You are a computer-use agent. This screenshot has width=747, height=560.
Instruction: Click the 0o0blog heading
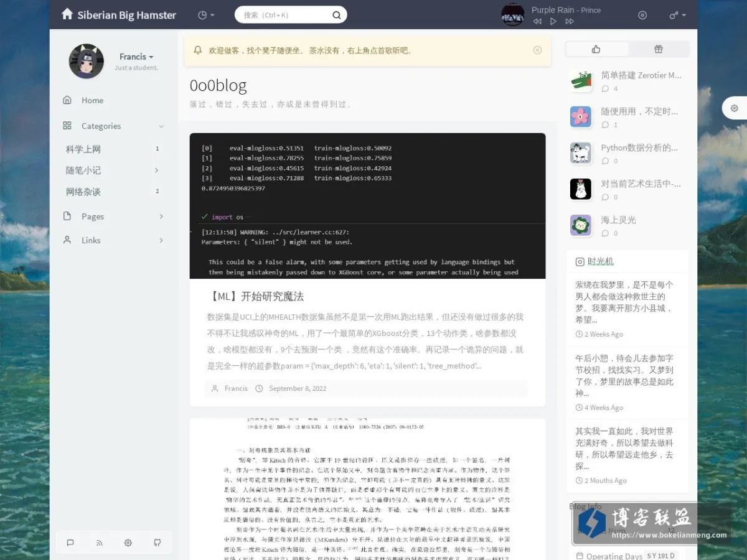tap(218, 85)
